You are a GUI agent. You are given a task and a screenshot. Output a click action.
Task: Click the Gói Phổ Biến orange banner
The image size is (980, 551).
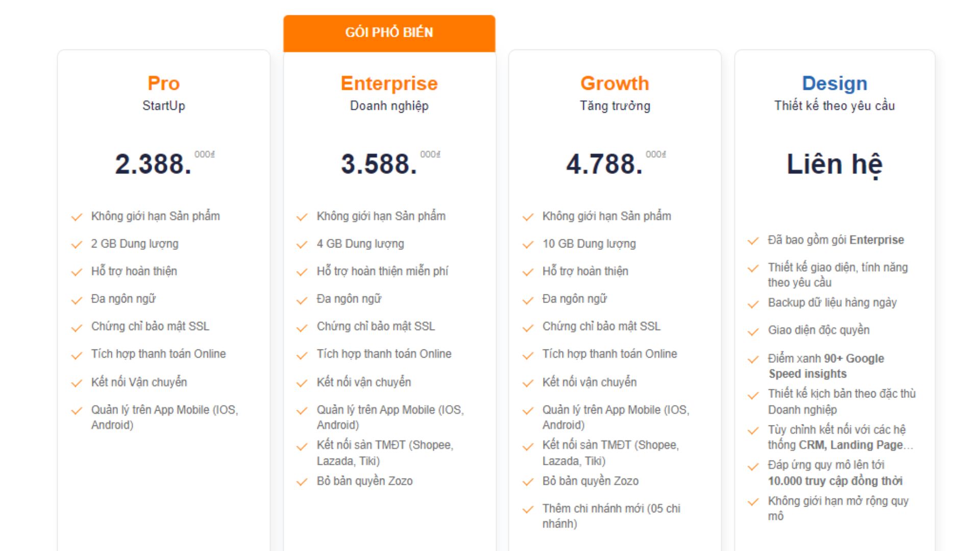coord(389,33)
